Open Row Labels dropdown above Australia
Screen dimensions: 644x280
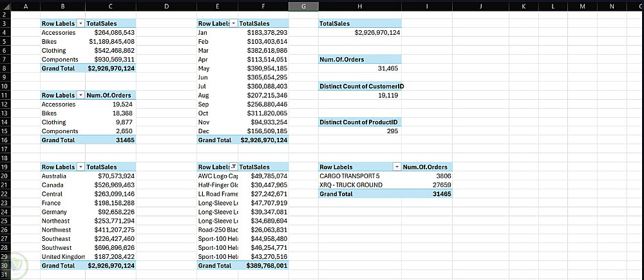point(80,167)
